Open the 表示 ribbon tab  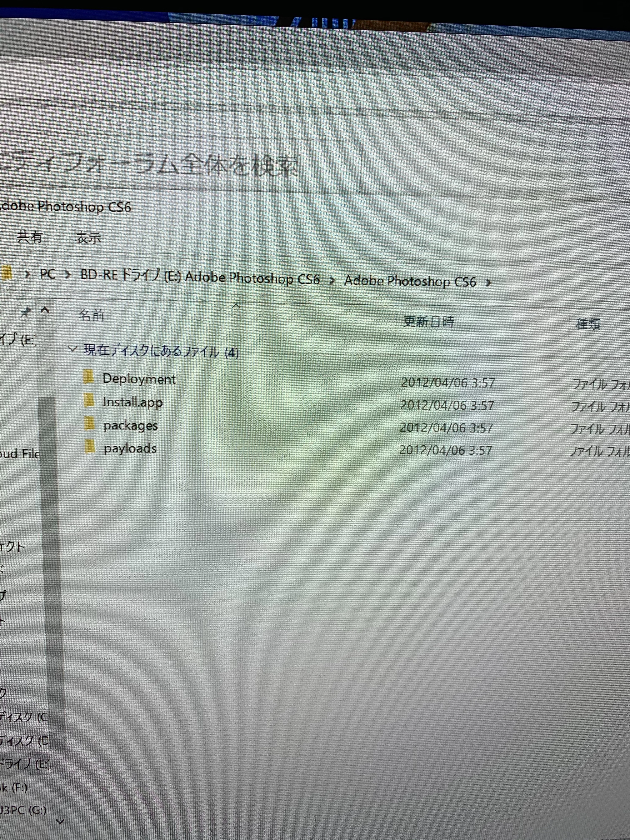point(88,238)
